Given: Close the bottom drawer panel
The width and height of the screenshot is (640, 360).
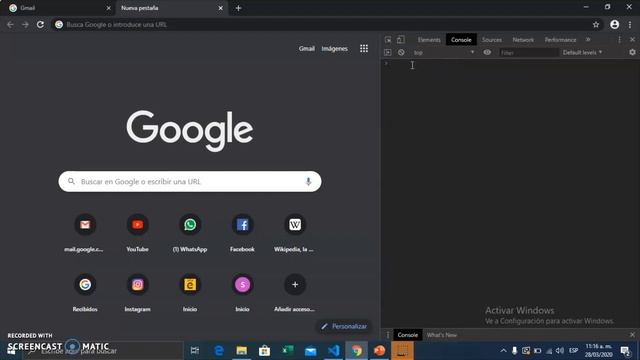Looking at the screenshot, I should [632, 335].
